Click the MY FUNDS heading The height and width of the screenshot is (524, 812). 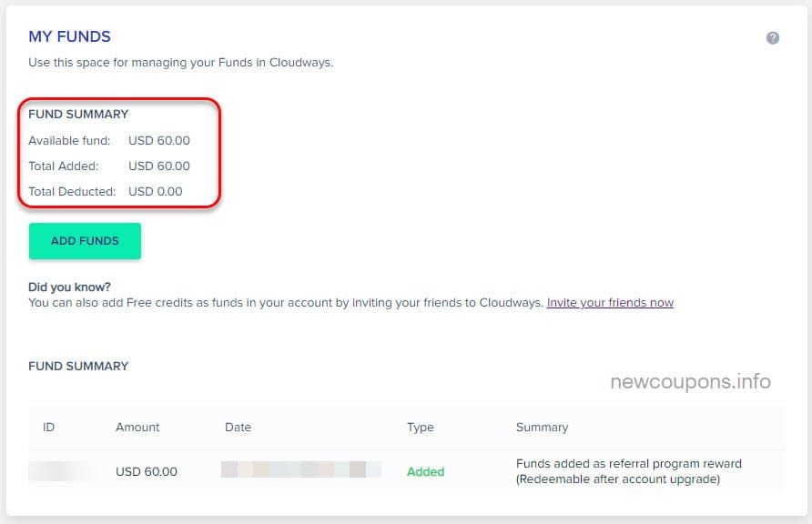point(69,37)
